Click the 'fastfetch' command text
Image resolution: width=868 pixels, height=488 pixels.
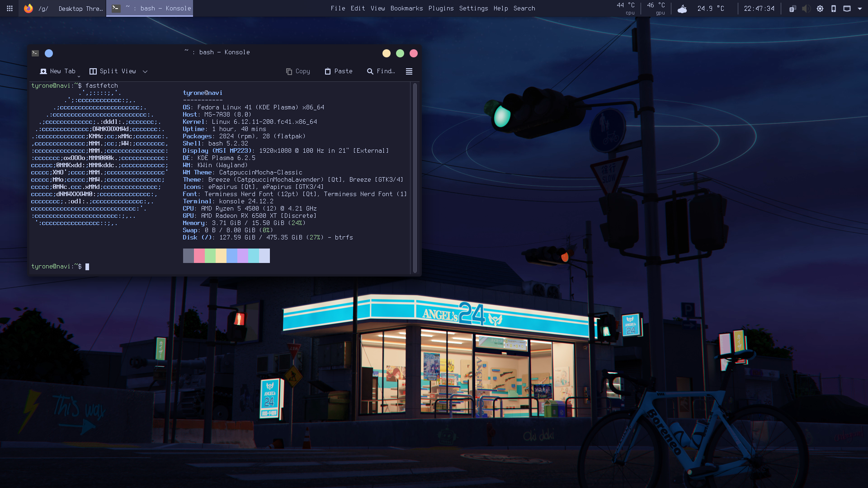[102, 86]
